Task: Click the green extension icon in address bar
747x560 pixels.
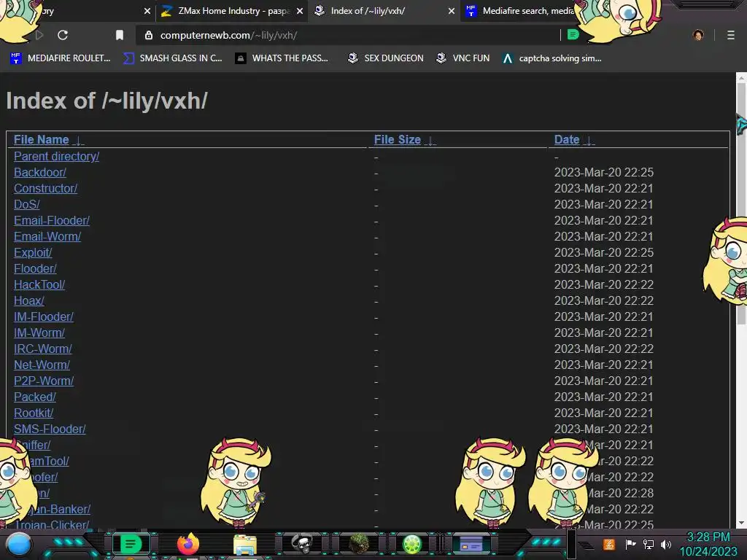Action: pyautogui.click(x=573, y=35)
